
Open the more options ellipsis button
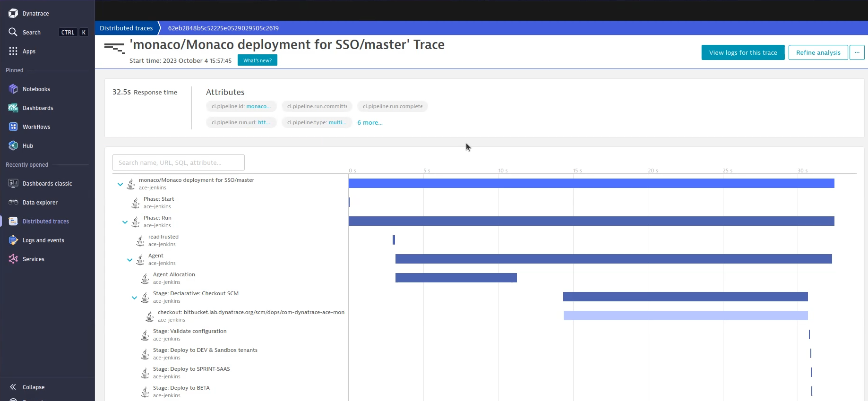pos(857,52)
